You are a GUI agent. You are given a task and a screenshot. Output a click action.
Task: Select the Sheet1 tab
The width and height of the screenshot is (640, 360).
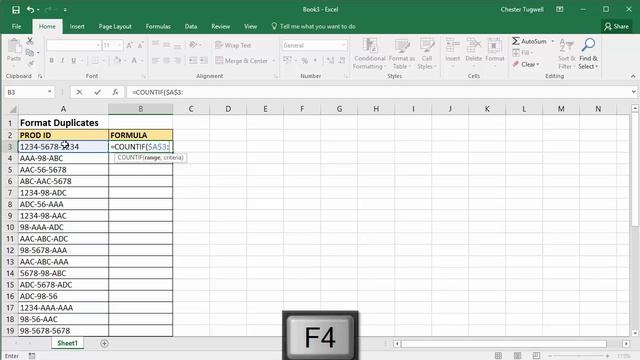pyautogui.click(x=67, y=343)
